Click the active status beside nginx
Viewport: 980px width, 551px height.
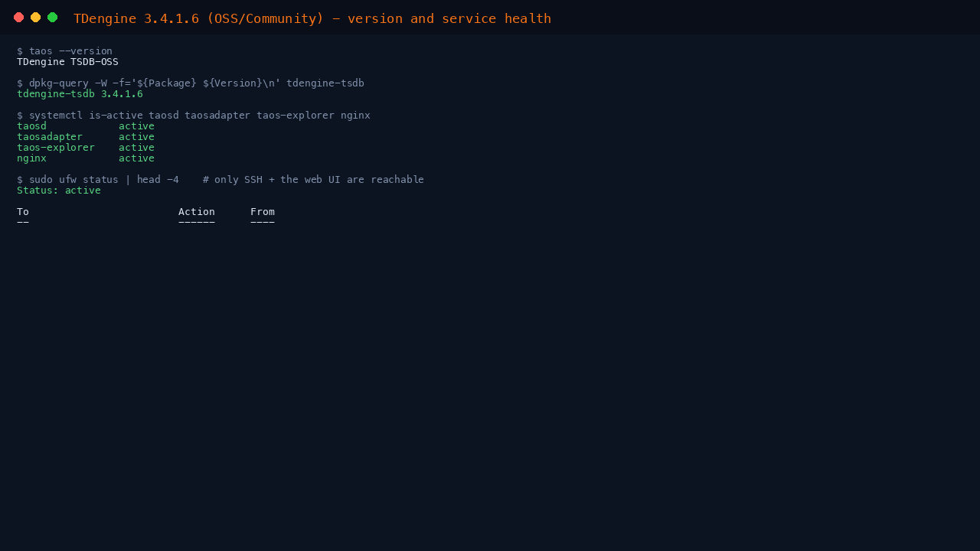pyautogui.click(x=136, y=158)
